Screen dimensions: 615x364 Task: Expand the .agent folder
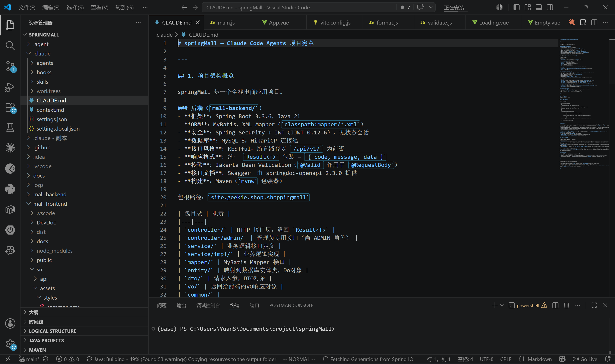tap(85, 44)
